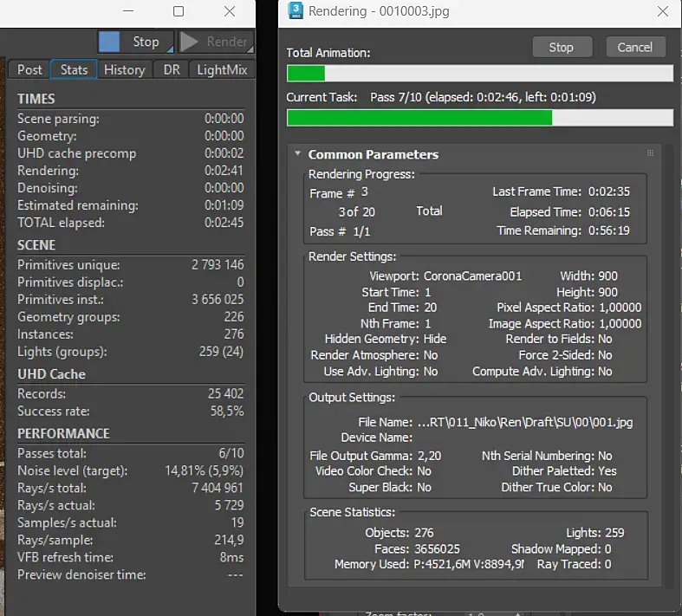682x616 pixels.
Task: Click the 'Rays/s total:' value 7 404 961
Action: [218, 488]
